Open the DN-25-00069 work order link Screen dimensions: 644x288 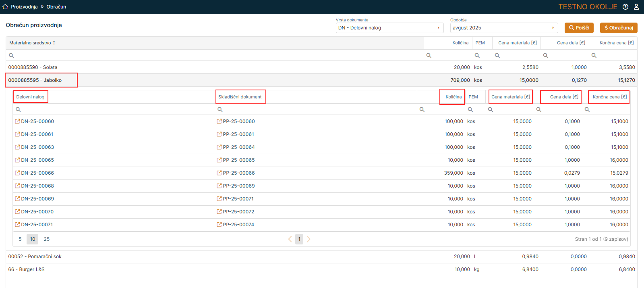pyautogui.click(x=37, y=199)
